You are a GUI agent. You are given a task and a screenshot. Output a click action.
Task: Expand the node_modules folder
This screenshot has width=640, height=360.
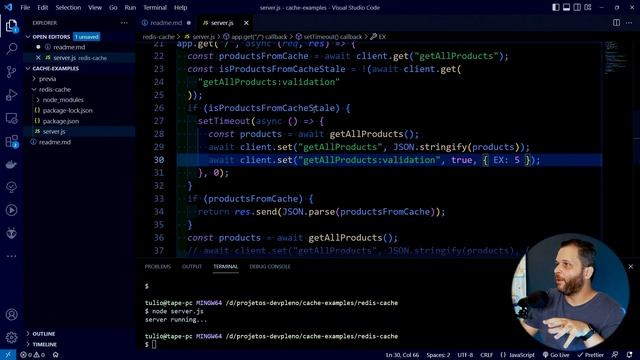63,100
